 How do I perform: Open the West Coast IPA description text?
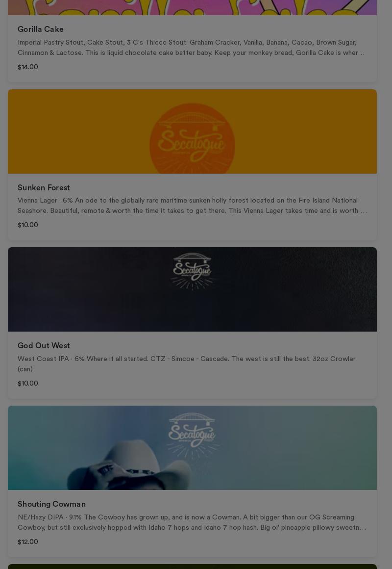pyautogui.click(x=187, y=363)
